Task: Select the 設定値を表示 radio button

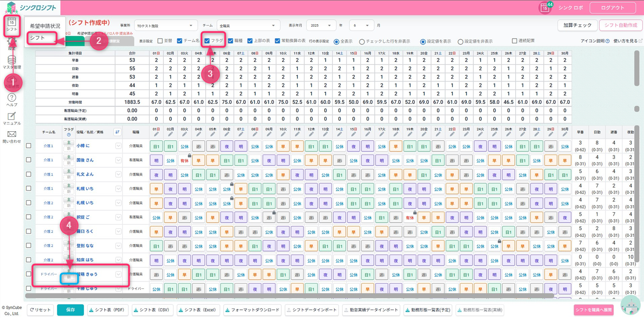Action: (423, 41)
